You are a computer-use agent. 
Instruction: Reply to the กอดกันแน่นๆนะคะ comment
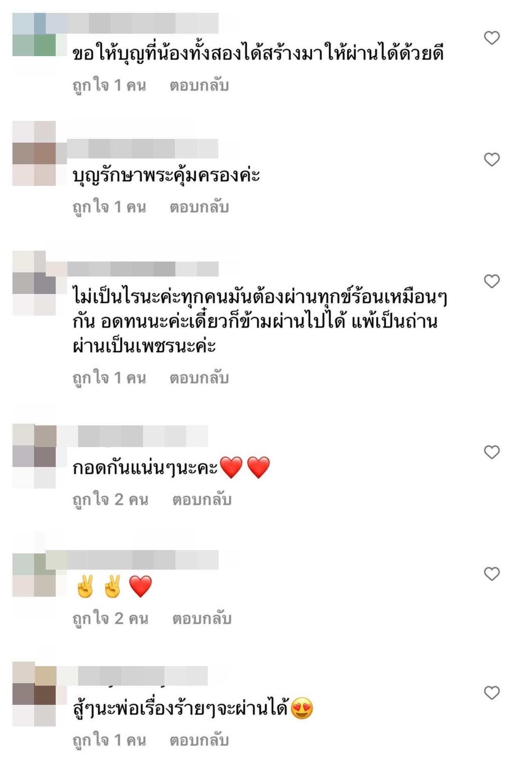(x=202, y=499)
